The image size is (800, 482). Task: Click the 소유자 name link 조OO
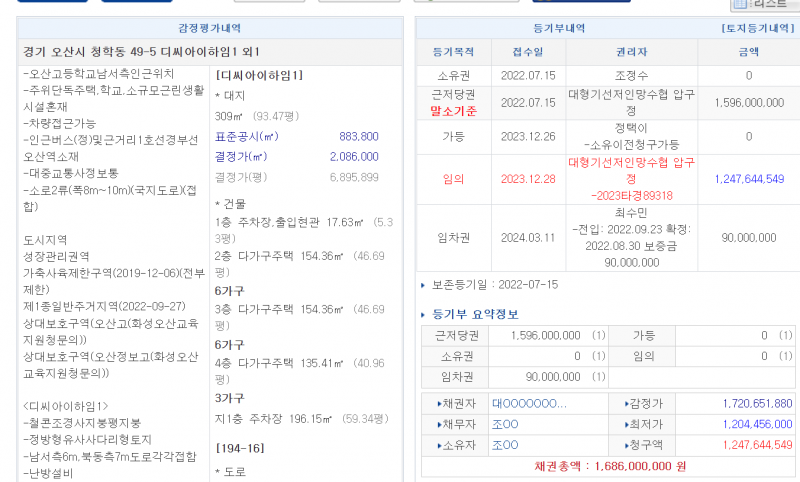(x=506, y=446)
